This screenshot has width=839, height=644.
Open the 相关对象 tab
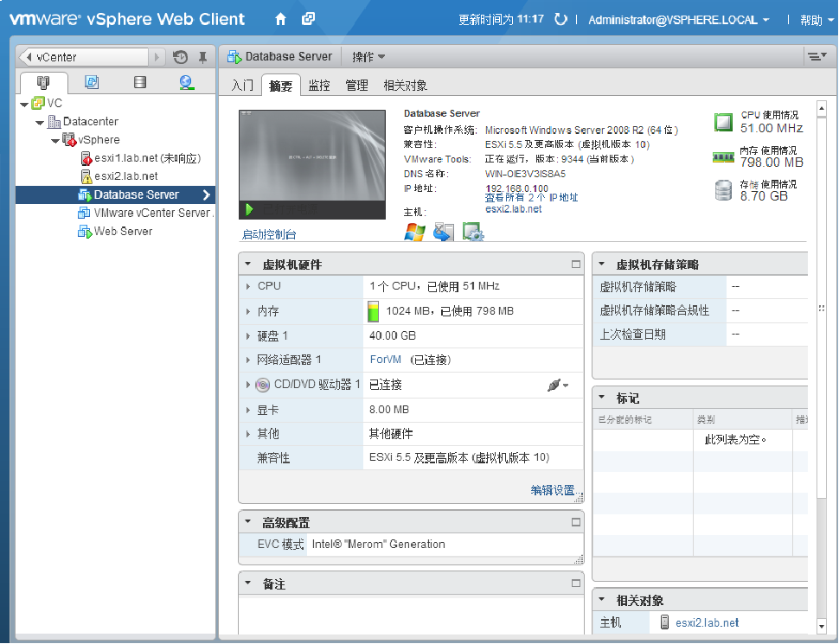405,85
